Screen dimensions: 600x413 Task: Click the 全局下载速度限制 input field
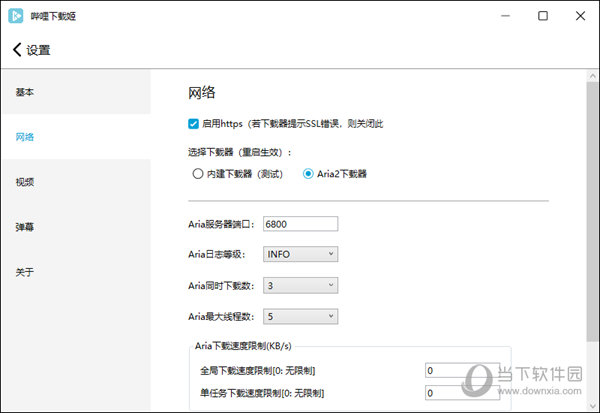[462, 371]
